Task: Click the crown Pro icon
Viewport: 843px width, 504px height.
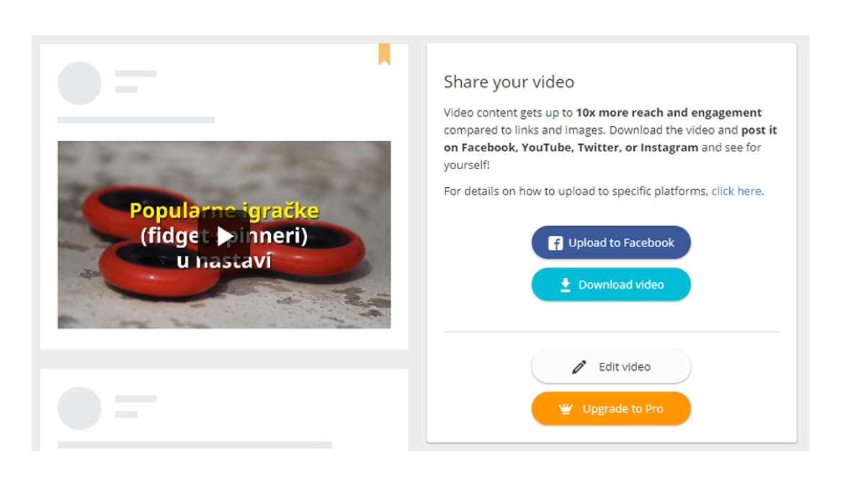Action: click(x=565, y=409)
